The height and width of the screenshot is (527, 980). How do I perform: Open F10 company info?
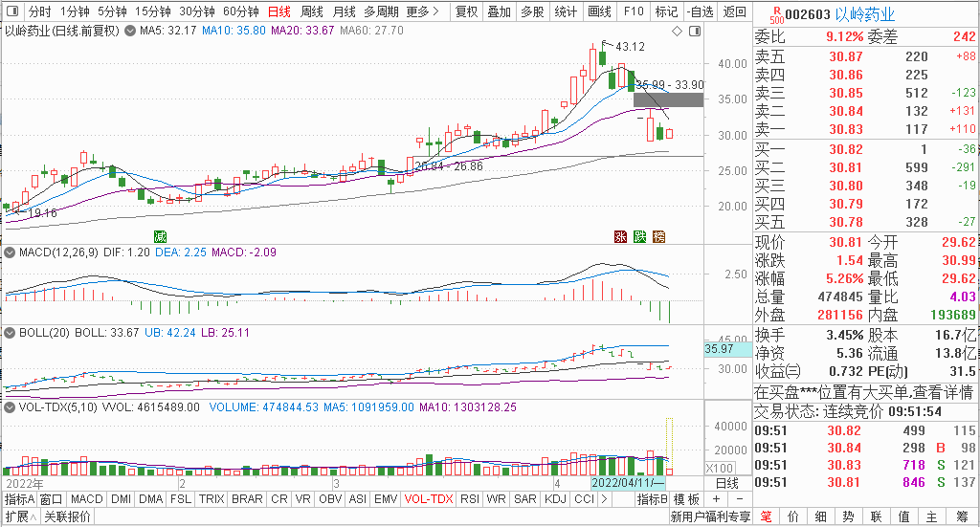click(x=634, y=11)
